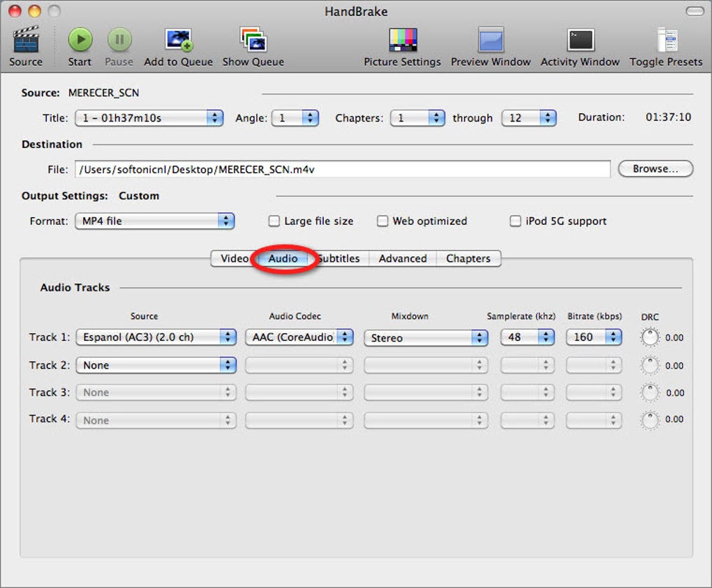Open Track 2 Audio Codec dropdown
Screen dimensions: 712x588
(299, 365)
